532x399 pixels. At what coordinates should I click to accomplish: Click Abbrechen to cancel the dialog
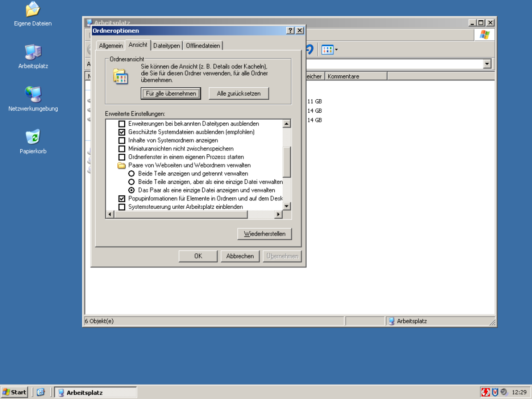[240, 256]
